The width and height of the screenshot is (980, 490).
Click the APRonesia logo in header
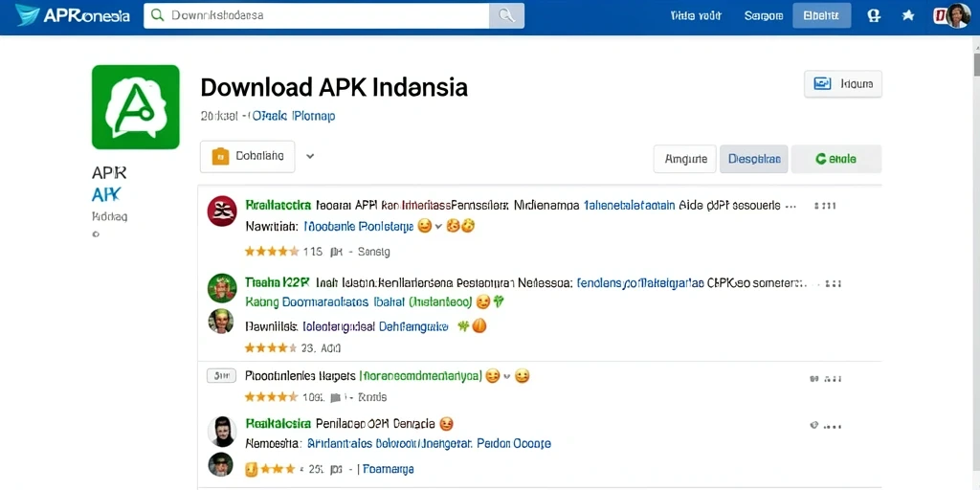pos(73,15)
